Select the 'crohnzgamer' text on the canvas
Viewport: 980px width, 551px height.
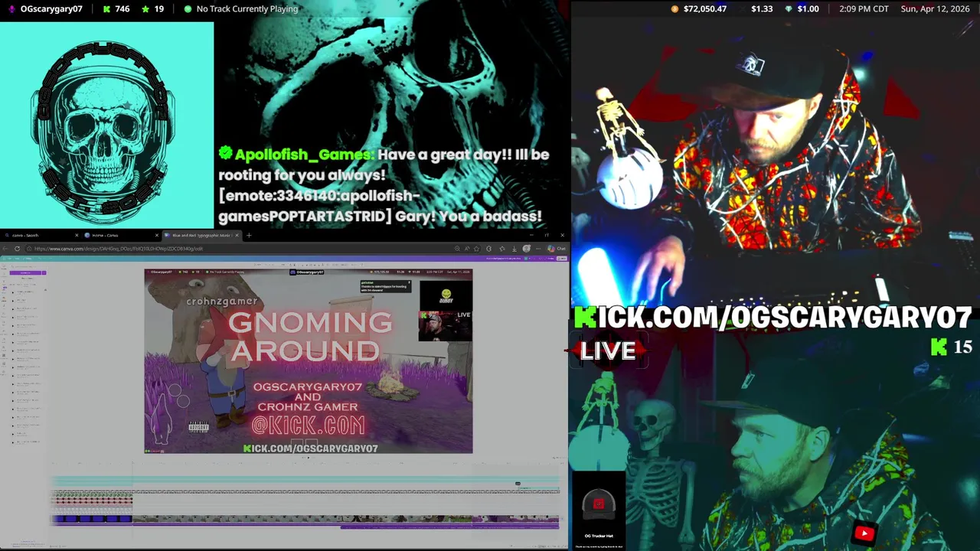pos(221,302)
